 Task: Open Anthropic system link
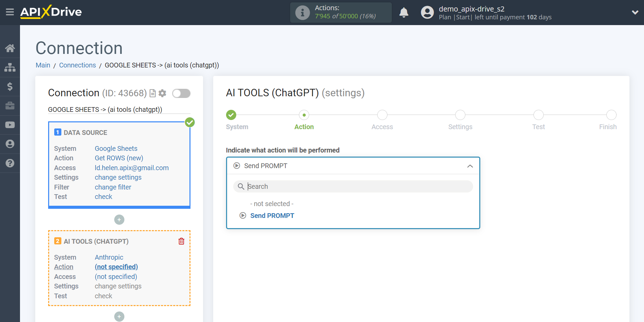109,257
